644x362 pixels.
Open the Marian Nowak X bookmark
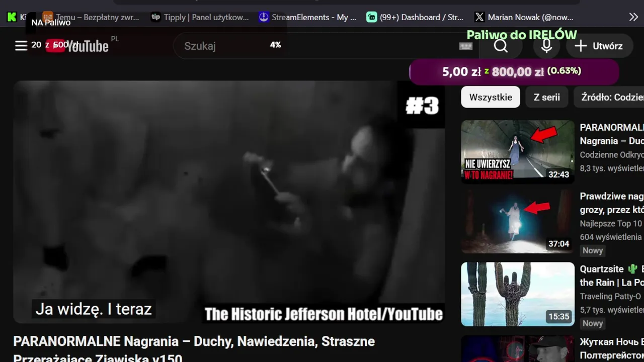click(x=524, y=17)
